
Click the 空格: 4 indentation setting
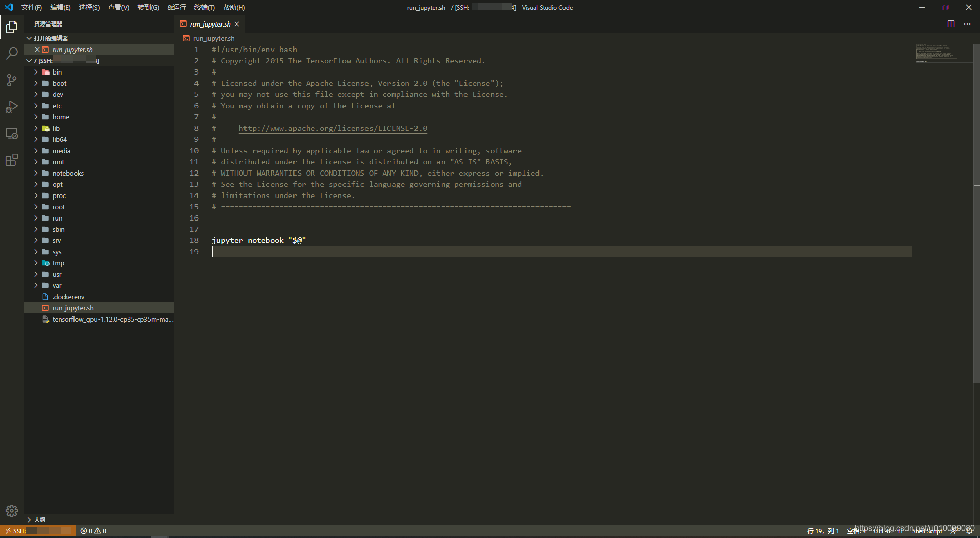click(856, 531)
